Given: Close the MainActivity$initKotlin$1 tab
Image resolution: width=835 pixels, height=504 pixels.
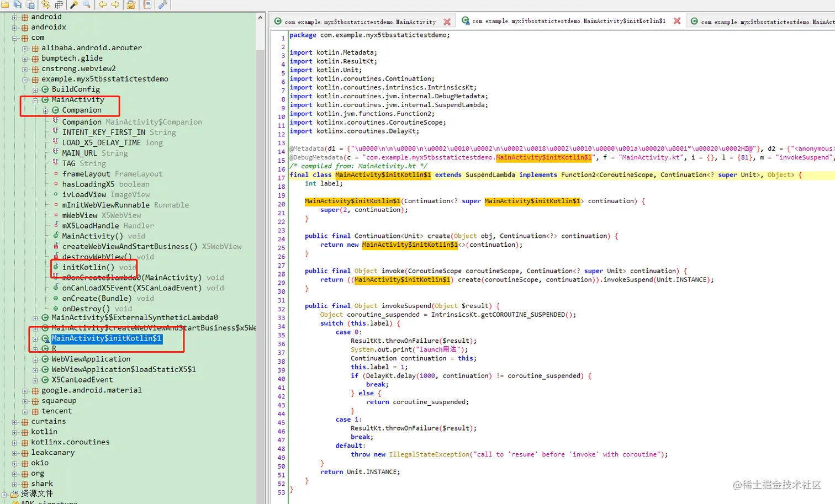Looking at the screenshot, I should point(677,21).
